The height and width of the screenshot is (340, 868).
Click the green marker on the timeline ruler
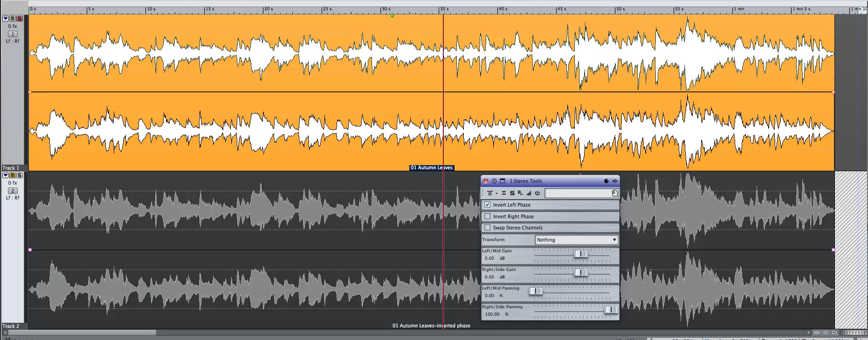(x=392, y=16)
